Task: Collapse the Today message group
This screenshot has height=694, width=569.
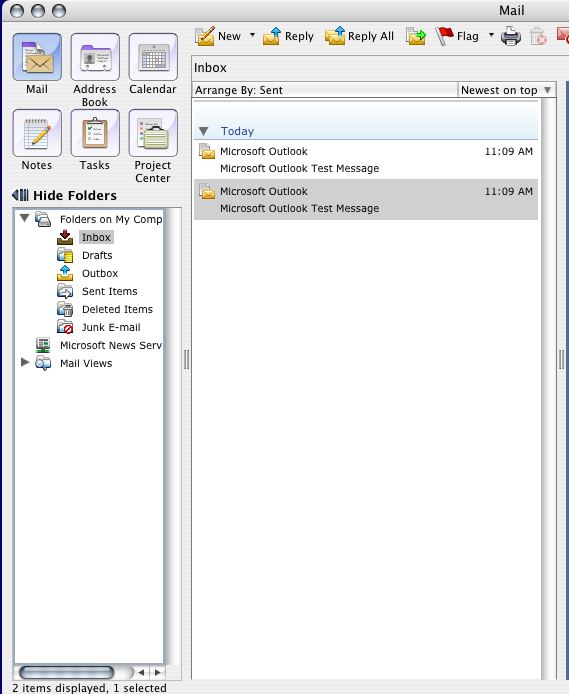Action: click(204, 131)
